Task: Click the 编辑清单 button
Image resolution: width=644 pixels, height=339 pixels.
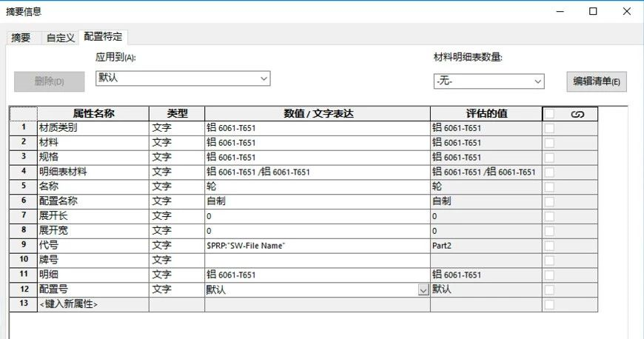Action: 596,81
